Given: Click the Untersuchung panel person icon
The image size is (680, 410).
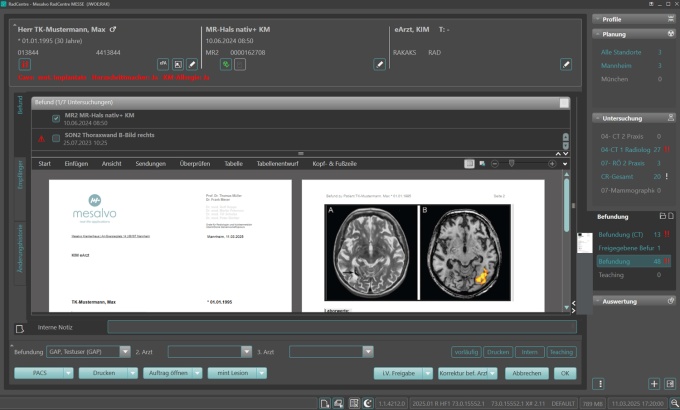Looking at the screenshot, I should point(671,118).
